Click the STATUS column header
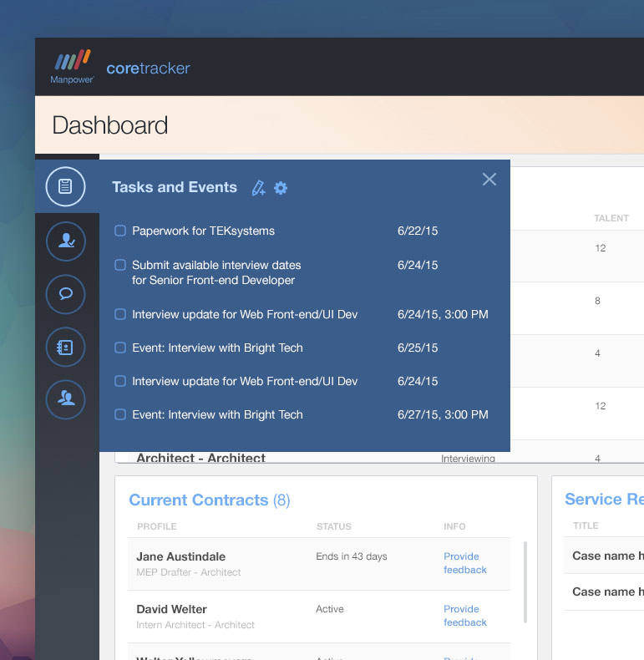 click(334, 526)
